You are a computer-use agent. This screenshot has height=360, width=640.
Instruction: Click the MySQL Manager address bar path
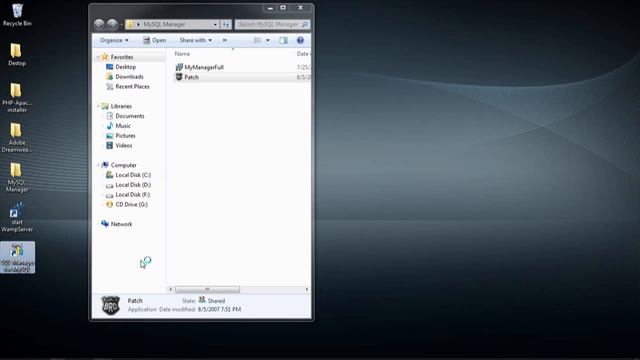(164, 24)
